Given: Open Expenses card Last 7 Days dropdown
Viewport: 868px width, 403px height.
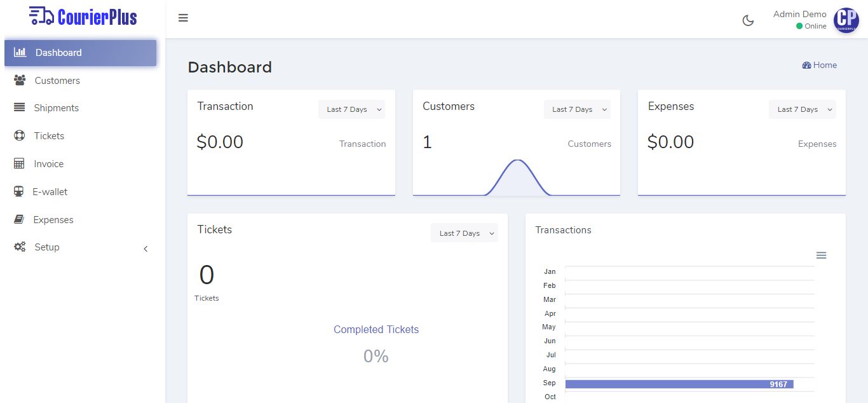Looking at the screenshot, I should [802, 109].
